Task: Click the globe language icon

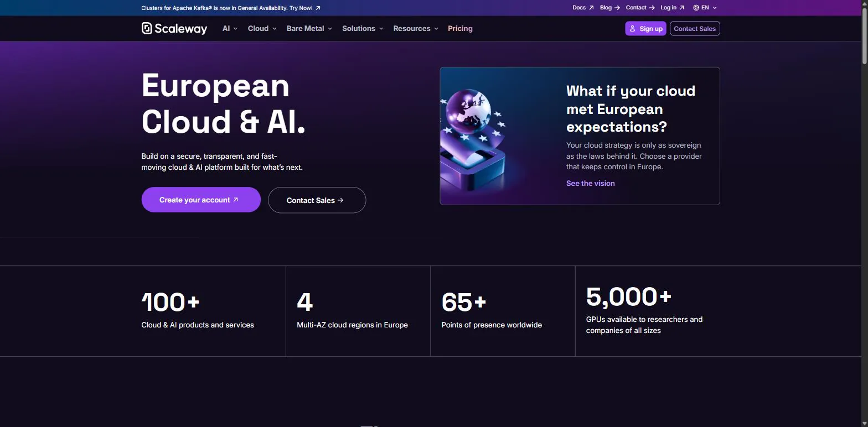Action: click(696, 8)
